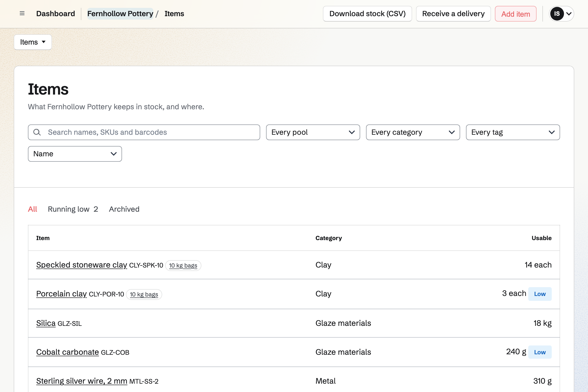Open Silica item
This screenshot has height=392, width=588.
point(46,323)
